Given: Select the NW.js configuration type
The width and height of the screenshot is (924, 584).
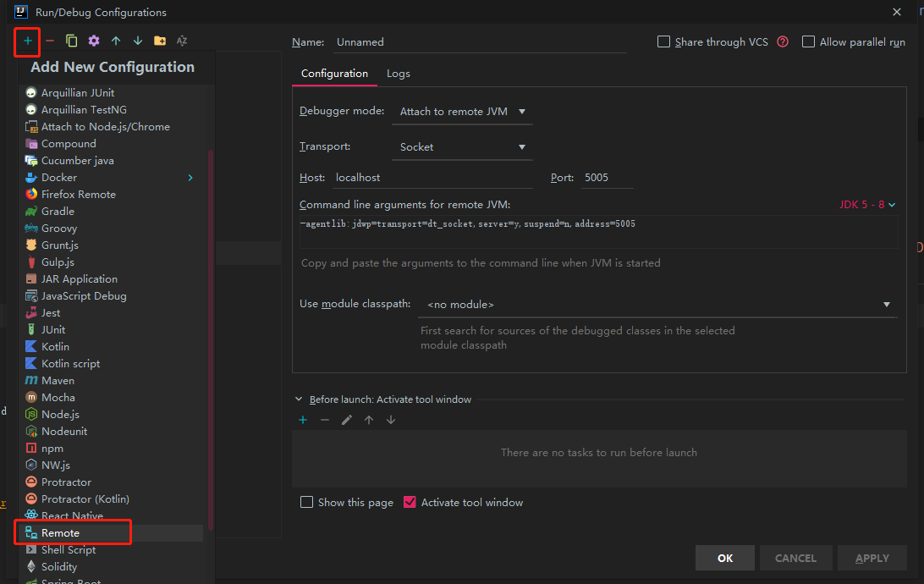Looking at the screenshot, I should (x=112, y=466).
